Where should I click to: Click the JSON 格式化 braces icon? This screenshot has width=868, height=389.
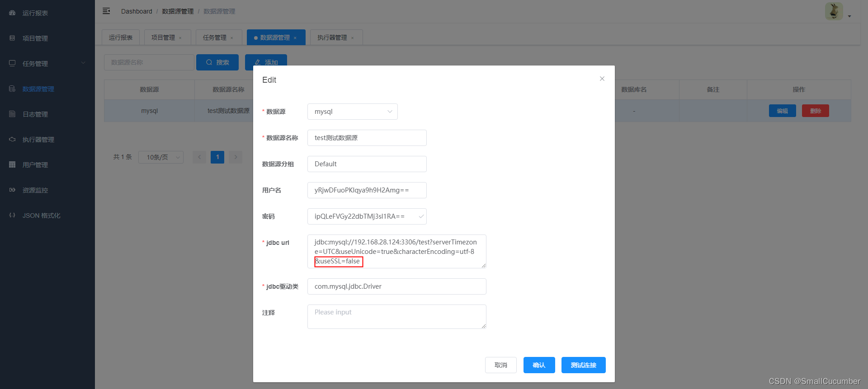(x=12, y=216)
